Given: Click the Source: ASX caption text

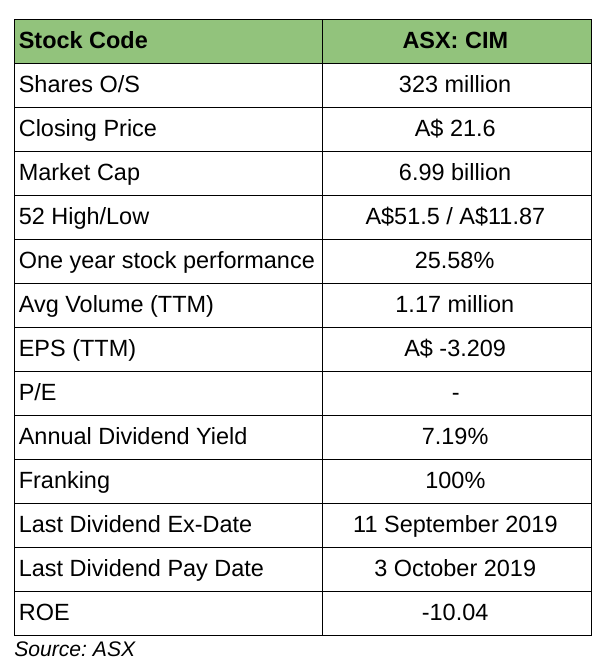Looking at the screenshot, I should click(74, 649).
